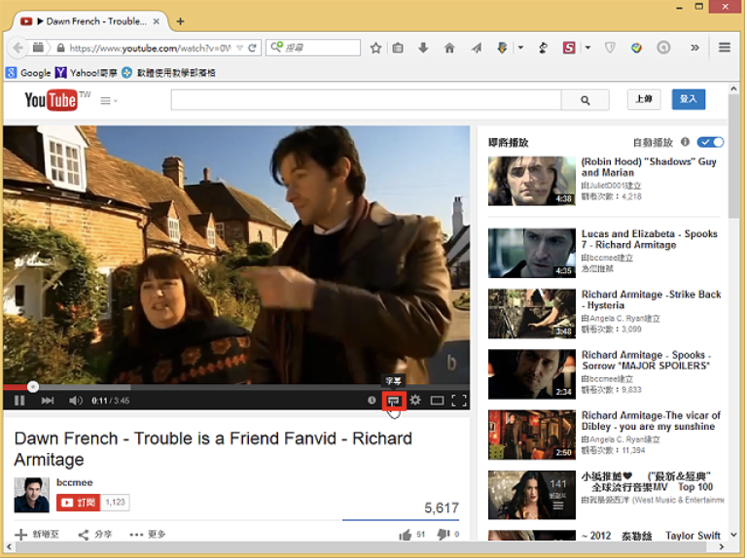Click the grey circular extension icon
The height and width of the screenshot is (560, 747).
[x=663, y=48]
